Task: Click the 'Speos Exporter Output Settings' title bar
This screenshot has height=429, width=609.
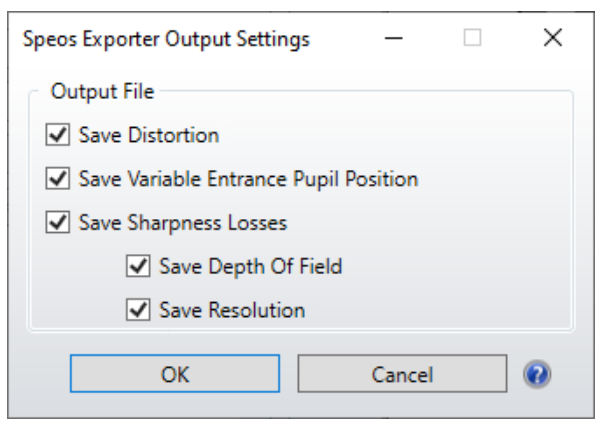Action: pos(166,39)
